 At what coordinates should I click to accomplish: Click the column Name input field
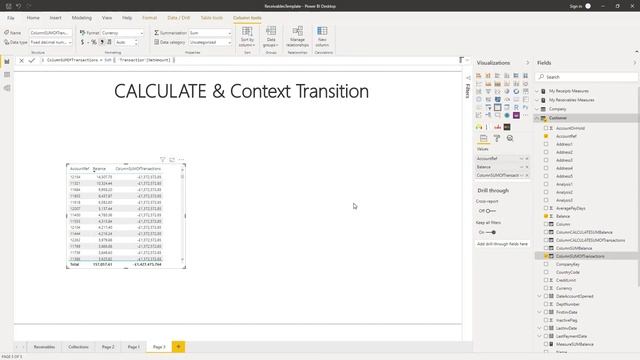pyautogui.click(x=51, y=33)
